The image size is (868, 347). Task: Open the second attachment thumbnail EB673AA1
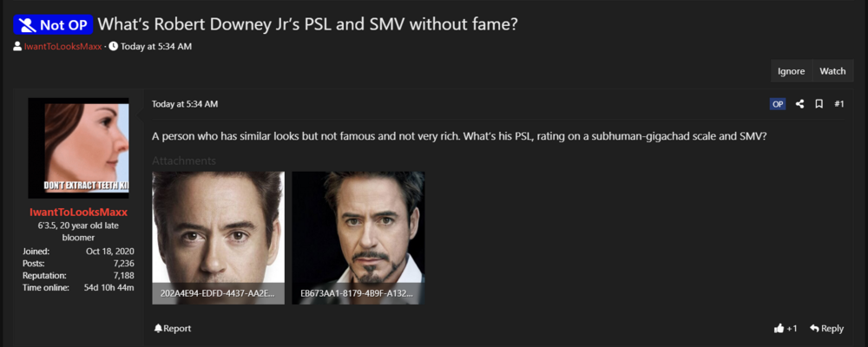coord(358,238)
